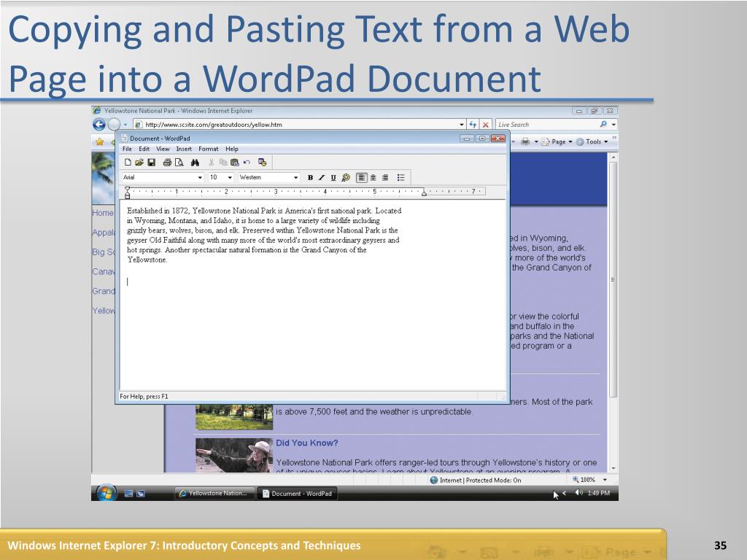Open the zoom level 100% dropdown arrow
The height and width of the screenshot is (560, 747).
click(x=605, y=480)
